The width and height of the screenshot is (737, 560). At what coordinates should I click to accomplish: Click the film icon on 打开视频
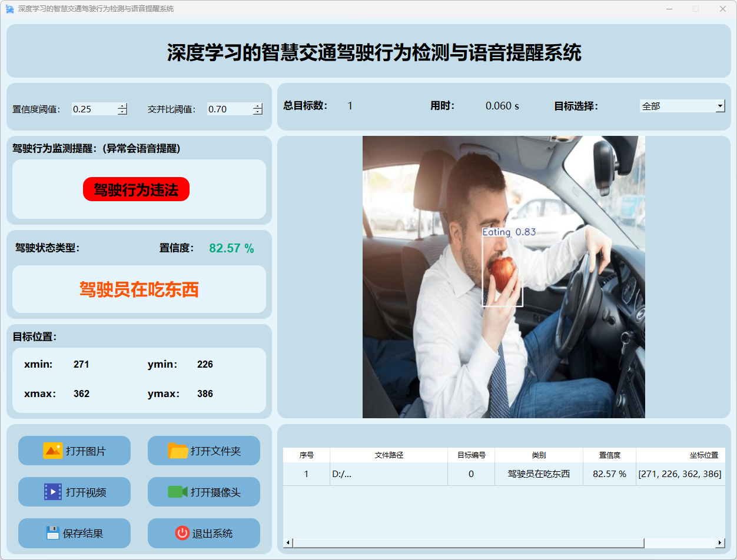tap(52, 492)
